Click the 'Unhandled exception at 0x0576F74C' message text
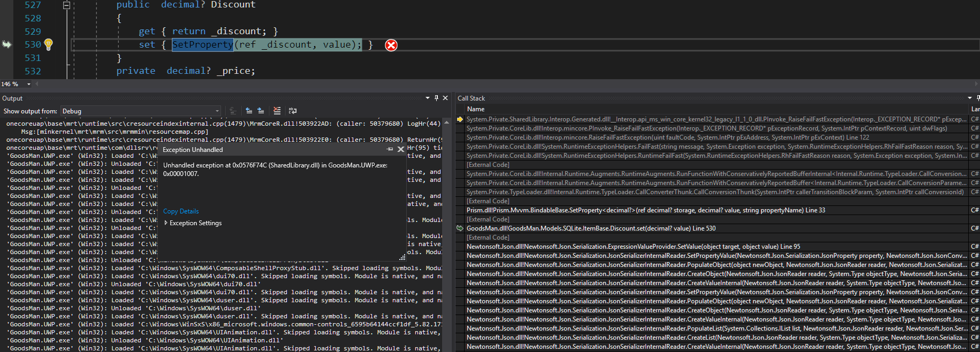Viewport: 980px width, 352px height. [275, 170]
